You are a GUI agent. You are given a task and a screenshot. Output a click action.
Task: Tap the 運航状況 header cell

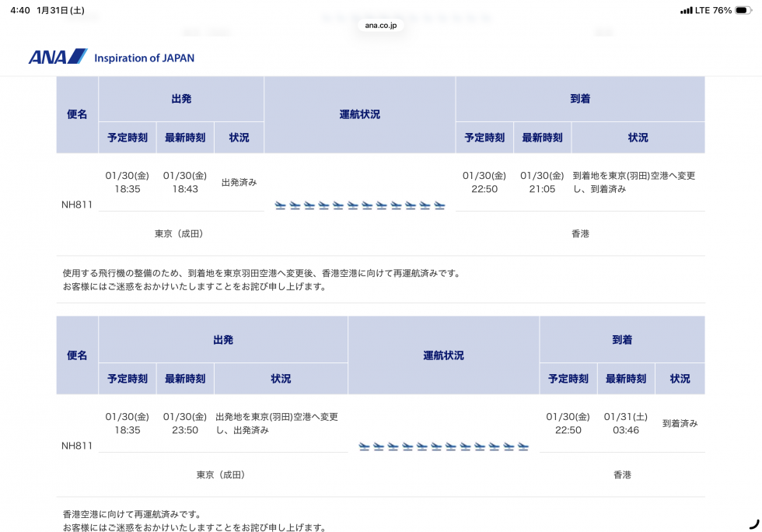click(x=360, y=114)
